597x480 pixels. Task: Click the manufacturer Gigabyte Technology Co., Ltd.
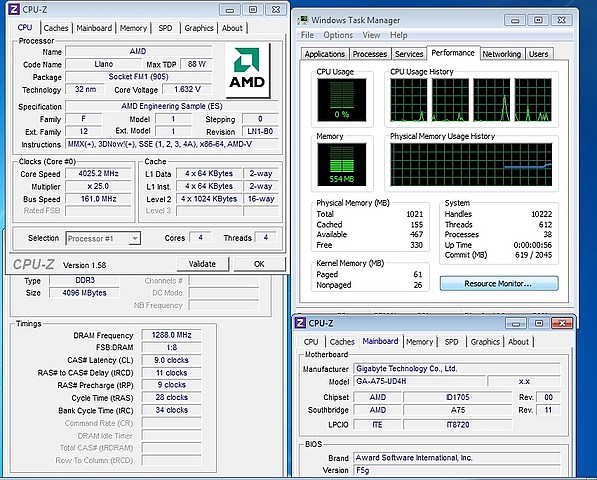(457, 368)
